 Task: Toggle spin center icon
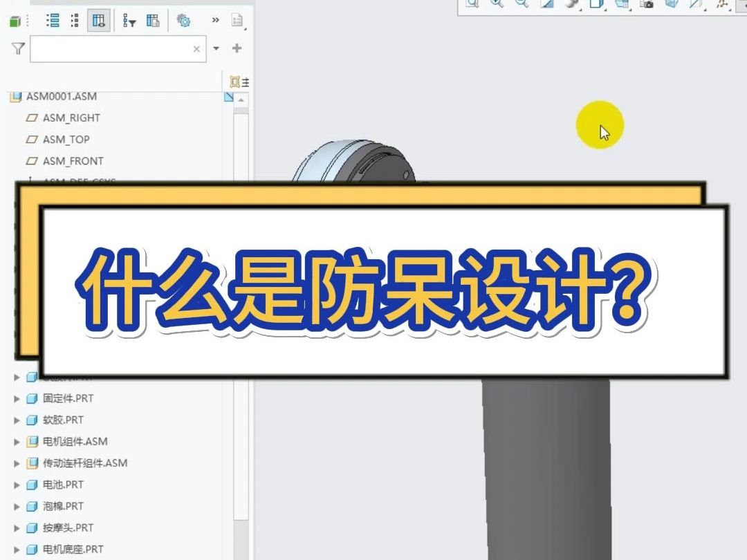tap(723, 4)
